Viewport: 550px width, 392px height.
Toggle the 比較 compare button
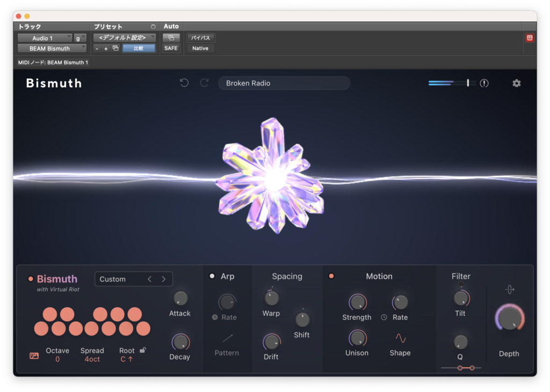click(x=139, y=48)
